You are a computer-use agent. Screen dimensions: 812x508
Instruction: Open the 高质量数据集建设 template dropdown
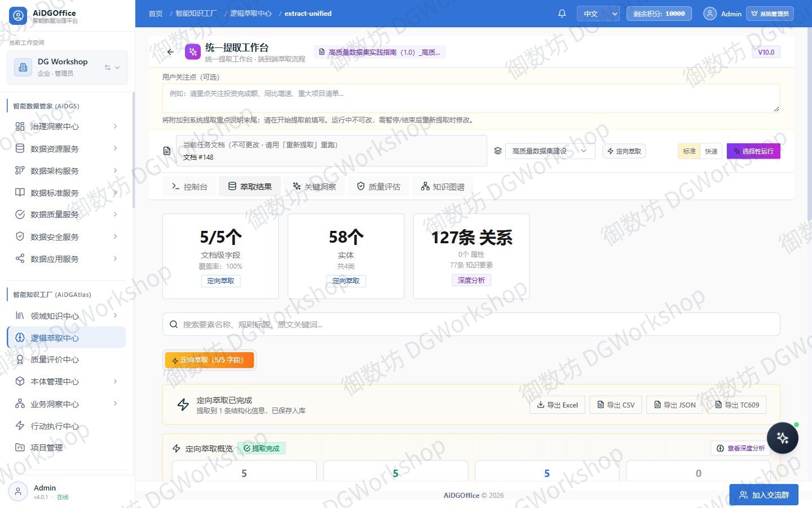550,151
